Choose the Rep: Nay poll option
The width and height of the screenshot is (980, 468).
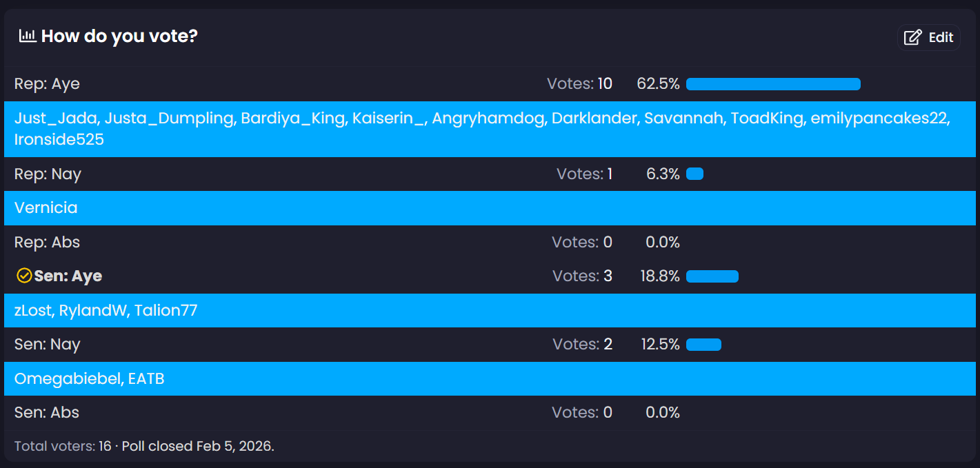(48, 174)
